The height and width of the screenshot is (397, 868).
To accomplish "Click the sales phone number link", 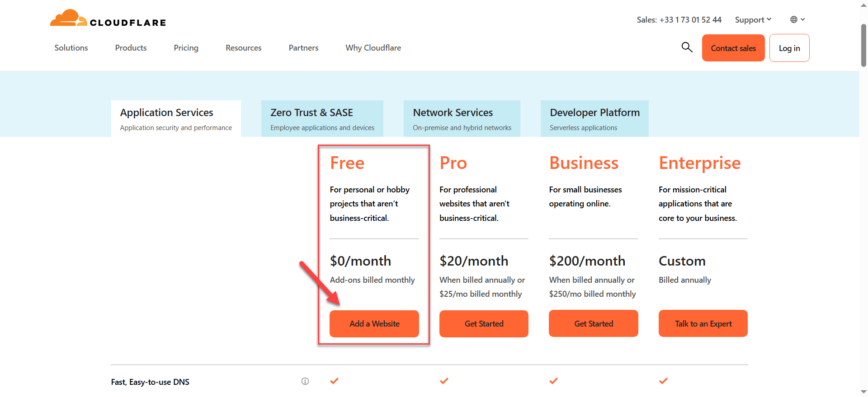I will pyautogui.click(x=690, y=20).
